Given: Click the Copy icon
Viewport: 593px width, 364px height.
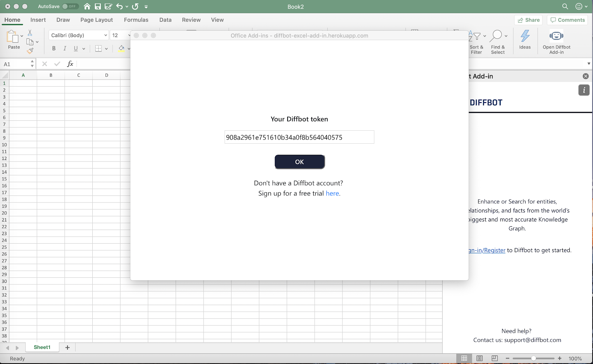Looking at the screenshot, I should tap(30, 42).
